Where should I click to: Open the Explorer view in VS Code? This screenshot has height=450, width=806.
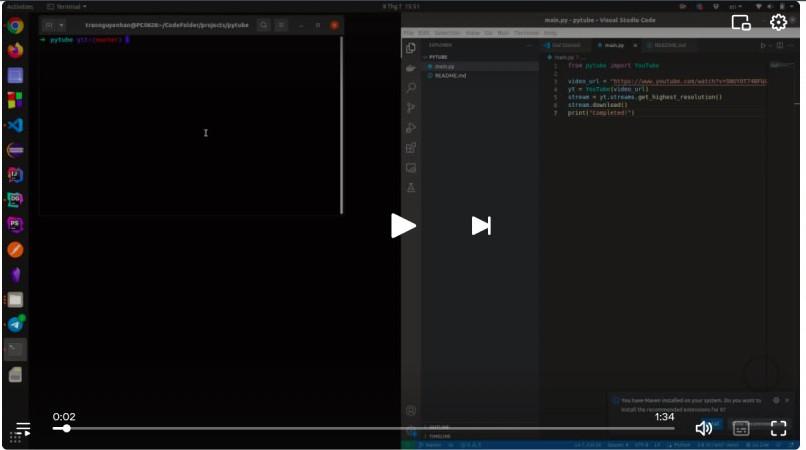(x=411, y=48)
